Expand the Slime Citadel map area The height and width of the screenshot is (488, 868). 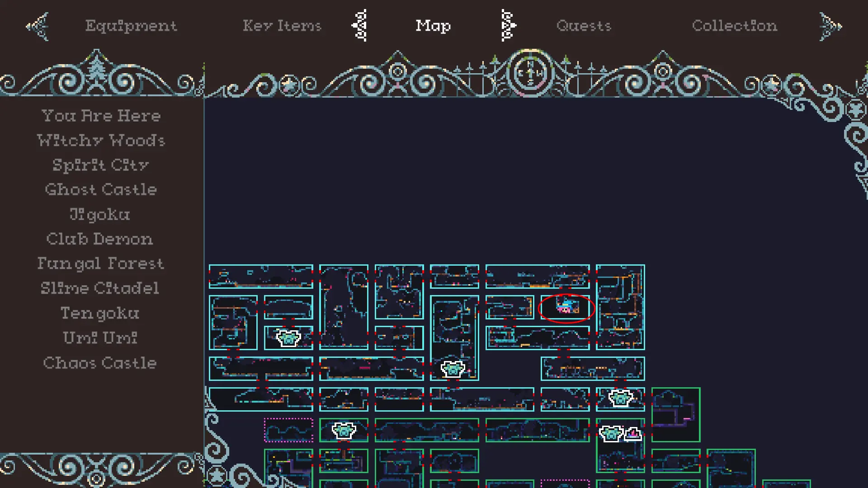tap(100, 288)
